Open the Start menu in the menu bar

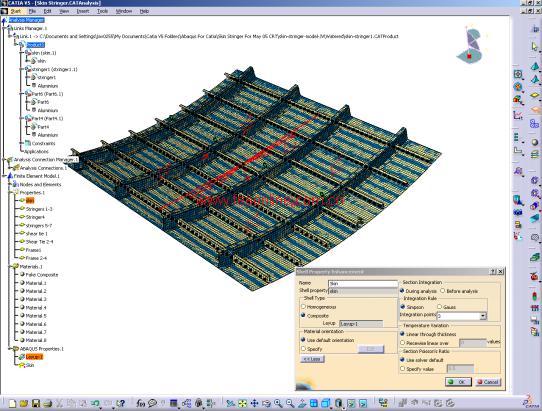coord(16,11)
